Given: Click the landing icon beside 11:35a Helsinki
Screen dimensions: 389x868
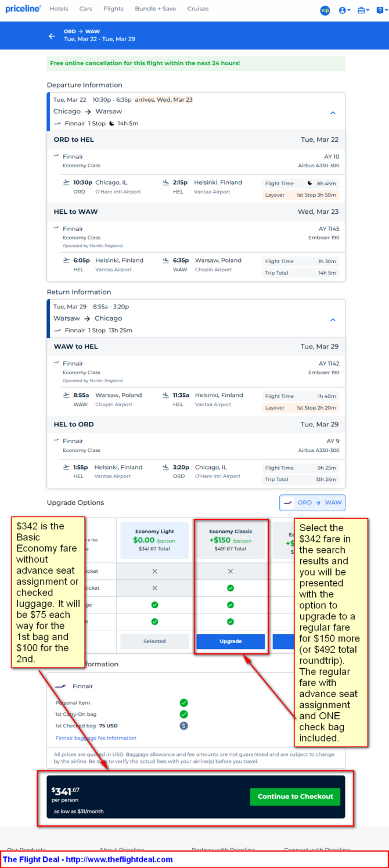Looking at the screenshot, I should tap(166, 395).
